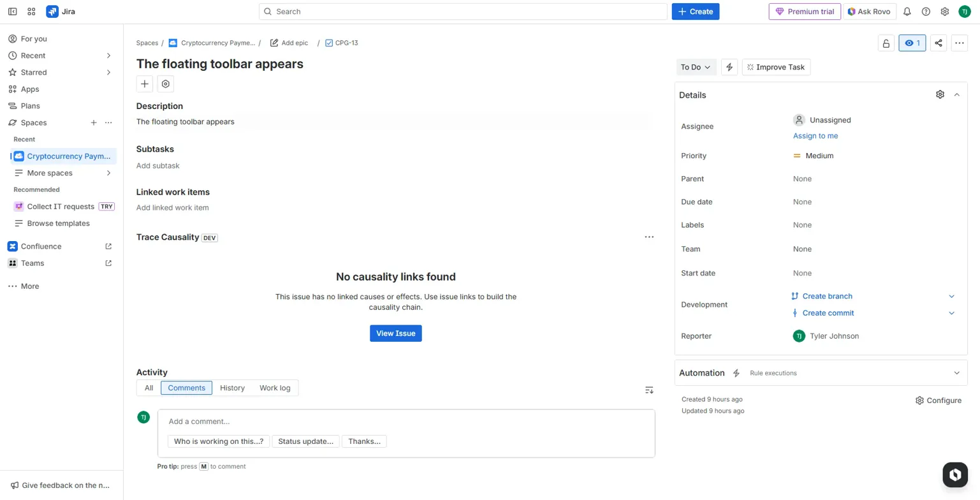Click the Assign to me link

tap(815, 136)
